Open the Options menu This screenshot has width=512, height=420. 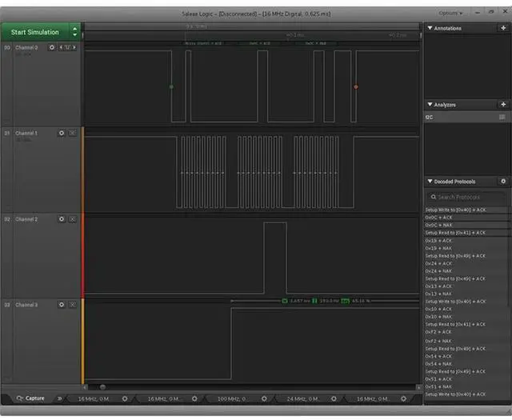tap(450, 13)
